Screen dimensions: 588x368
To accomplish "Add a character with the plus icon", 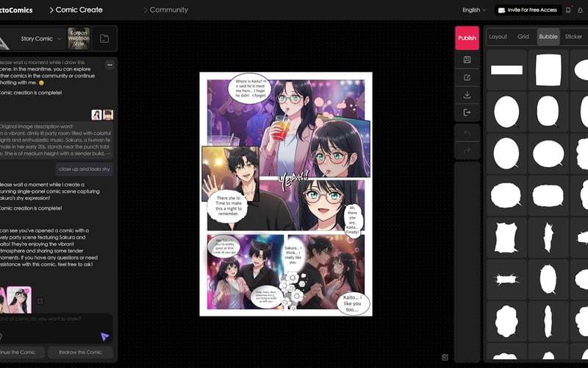I will [x=40, y=301].
